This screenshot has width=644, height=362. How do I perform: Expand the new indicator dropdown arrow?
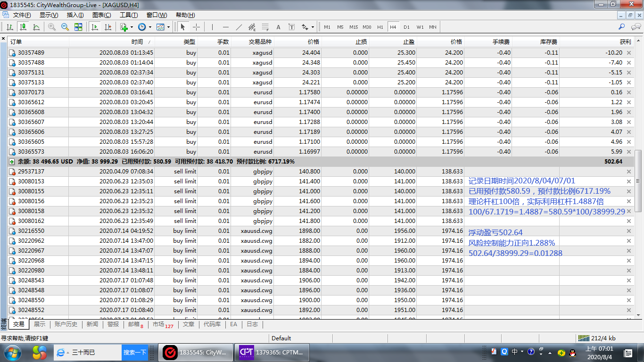(132, 27)
